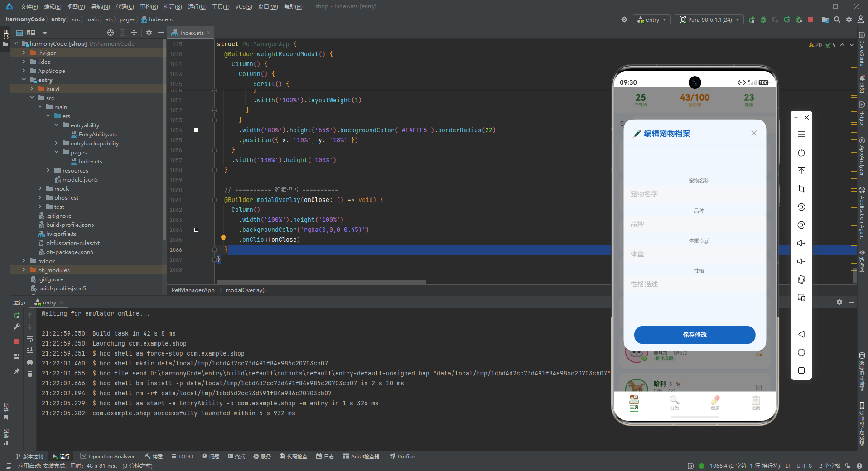Open the 重构(R) menu
Screen dimensions: 868x471
click(149, 6)
